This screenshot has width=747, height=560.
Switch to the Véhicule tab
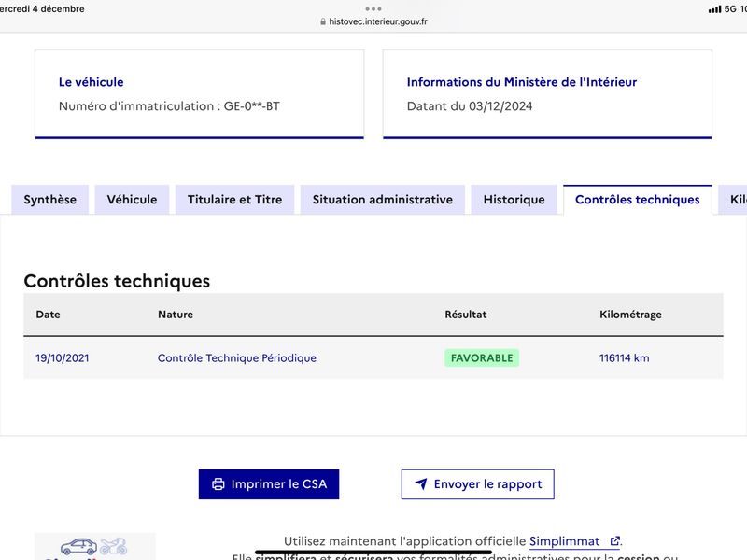[x=132, y=200]
